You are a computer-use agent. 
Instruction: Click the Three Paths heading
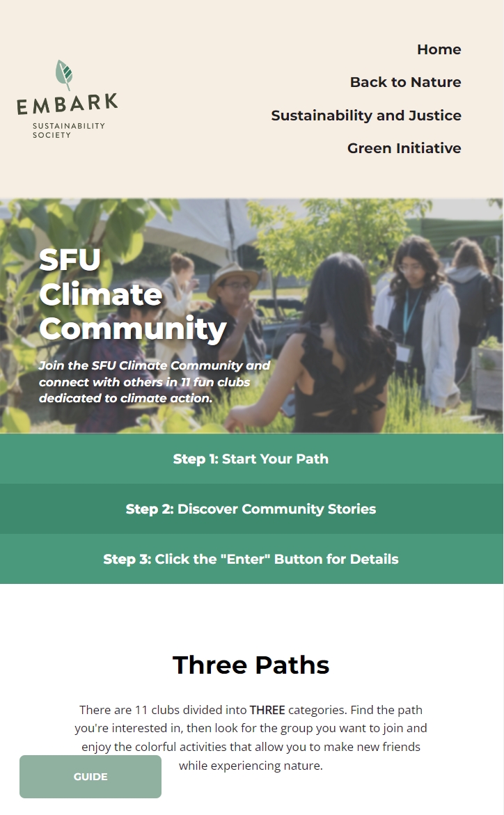pos(251,665)
